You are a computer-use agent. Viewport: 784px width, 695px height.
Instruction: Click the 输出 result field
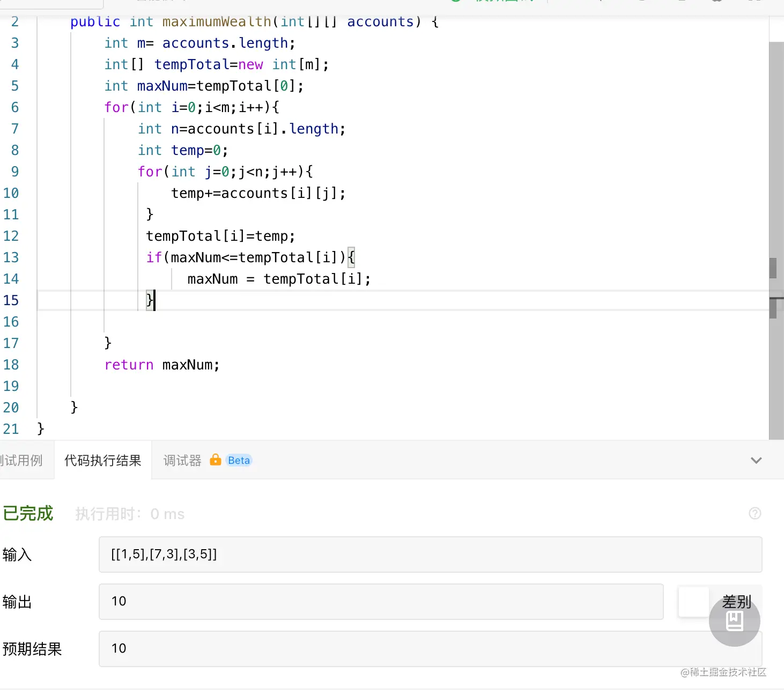click(x=381, y=602)
